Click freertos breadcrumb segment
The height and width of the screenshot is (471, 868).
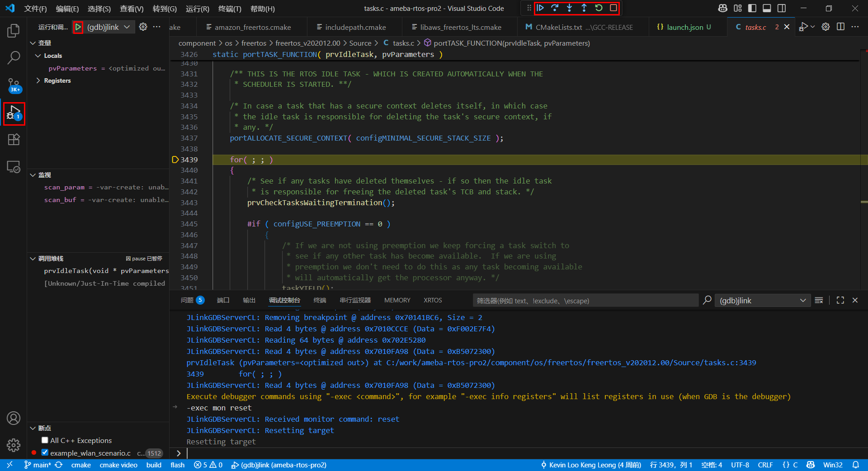click(254, 43)
